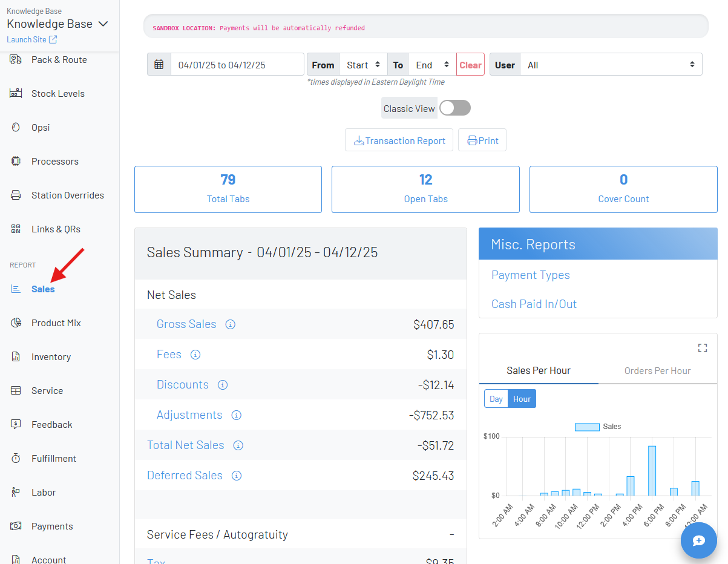Image resolution: width=728 pixels, height=564 pixels.
Task: Enable the Classic View toggle
Action: click(454, 108)
